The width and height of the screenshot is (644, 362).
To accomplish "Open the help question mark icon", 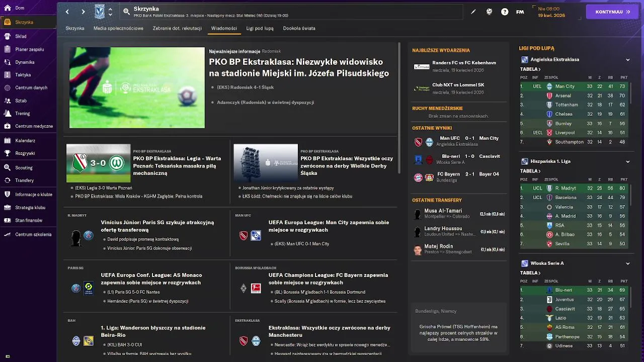I will click(505, 12).
